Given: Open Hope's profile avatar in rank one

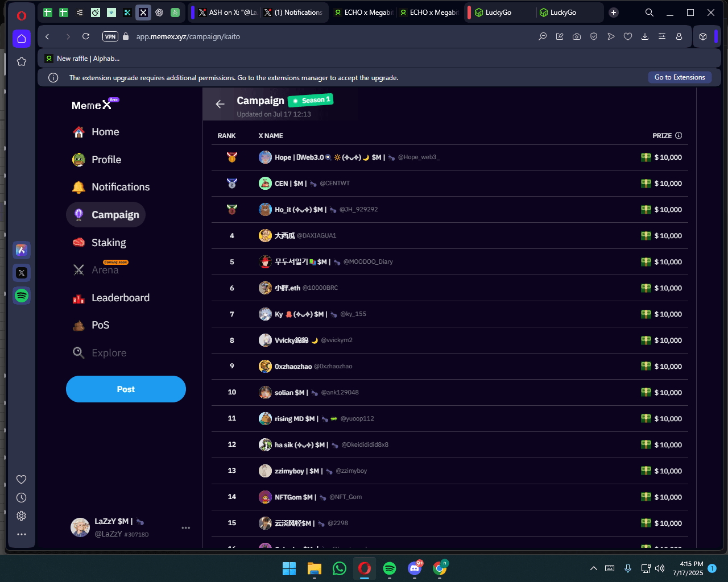Looking at the screenshot, I should 265,157.
